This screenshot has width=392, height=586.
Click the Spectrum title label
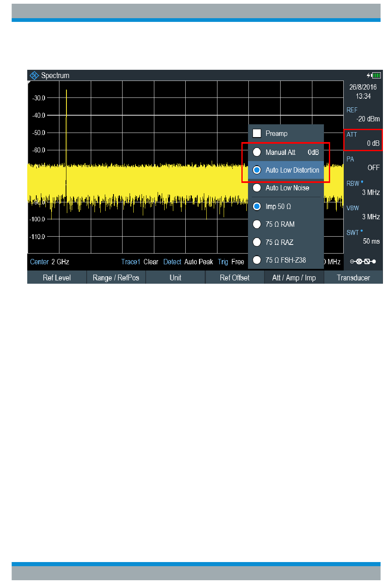55,76
